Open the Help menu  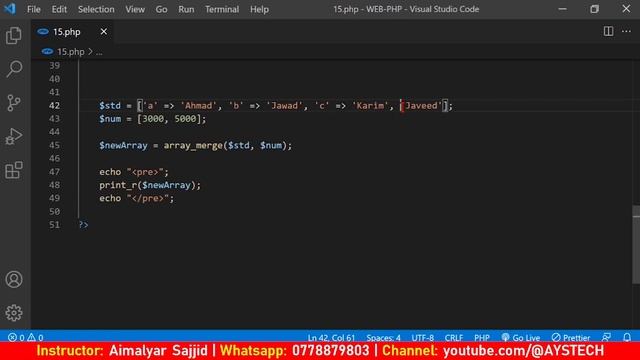(259, 9)
